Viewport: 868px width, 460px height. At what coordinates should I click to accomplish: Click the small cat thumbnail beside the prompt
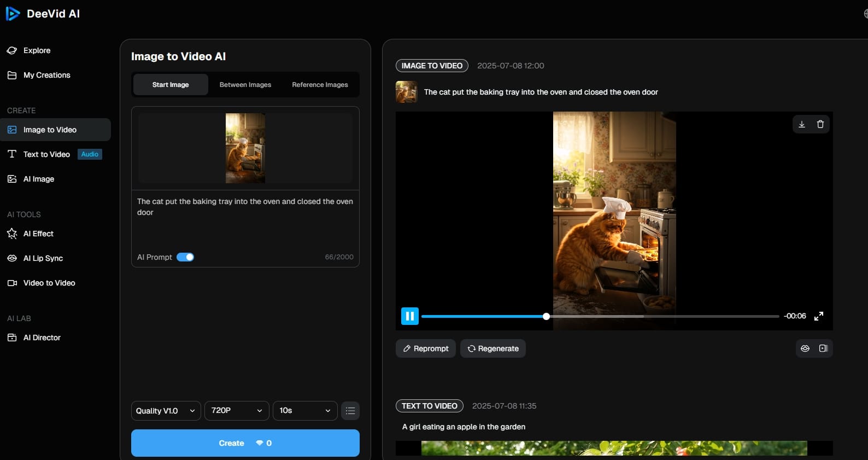coord(407,92)
